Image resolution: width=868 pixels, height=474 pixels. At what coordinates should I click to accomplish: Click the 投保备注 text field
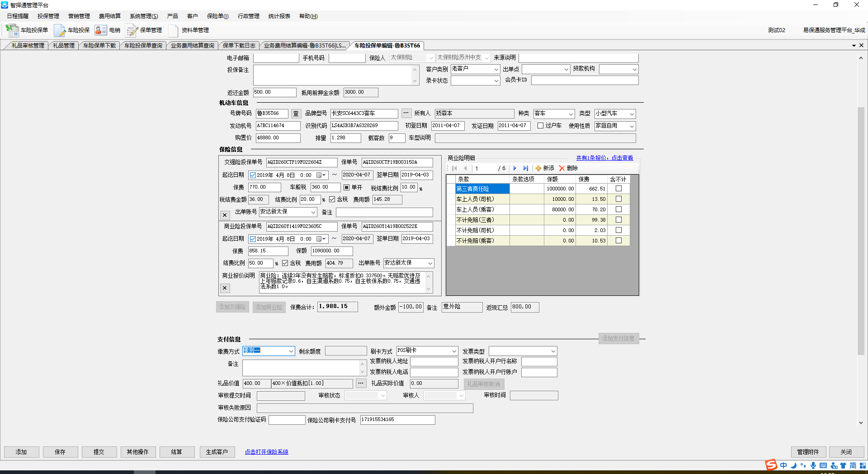332,75
